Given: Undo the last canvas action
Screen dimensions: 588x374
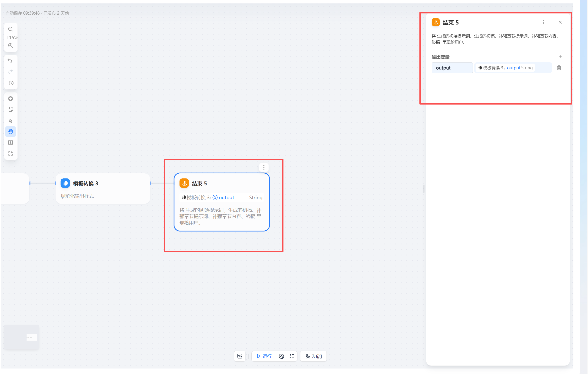Looking at the screenshot, I should pyautogui.click(x=10, y=61).
